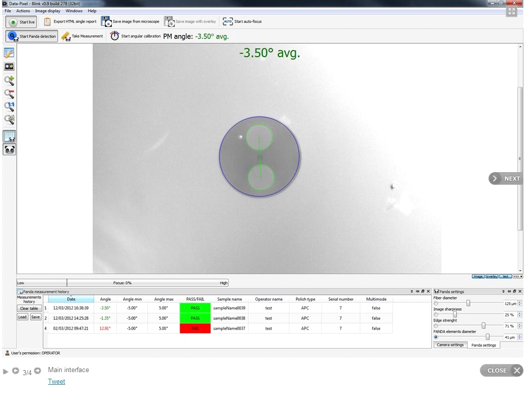Open the Image display menu
This screenshot has height=403, width=532.
(48, 11)
